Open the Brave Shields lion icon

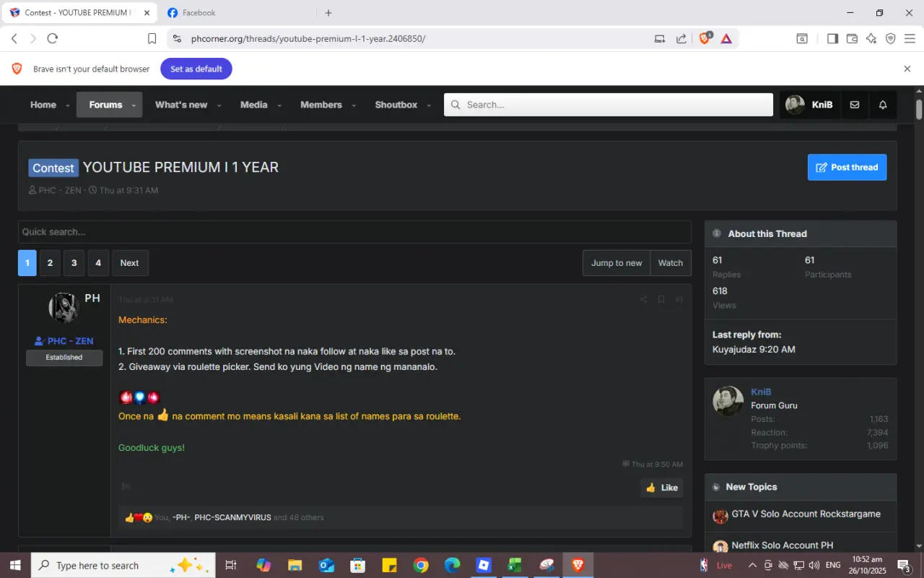point(705,38)
